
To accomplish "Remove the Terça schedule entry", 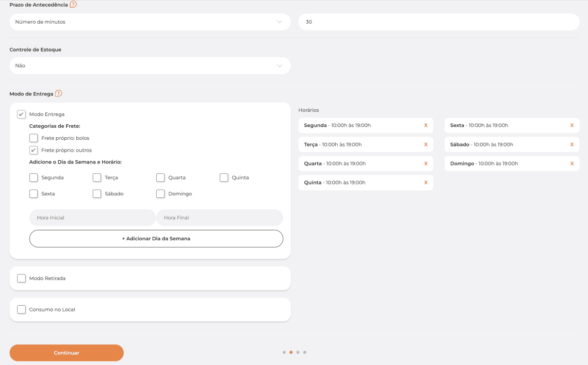I will (x=426, y=145).
